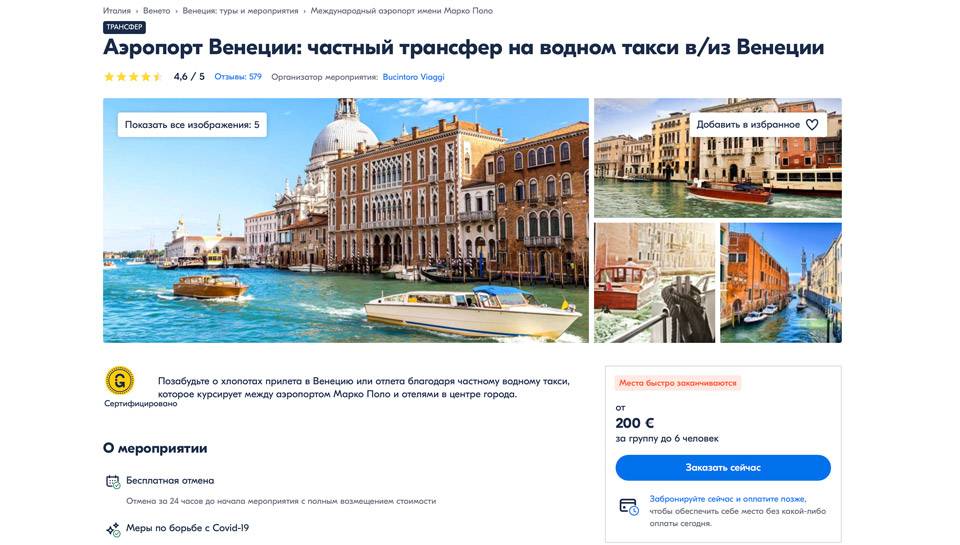Open the Италия breadcrumb link

coord(116,10)
